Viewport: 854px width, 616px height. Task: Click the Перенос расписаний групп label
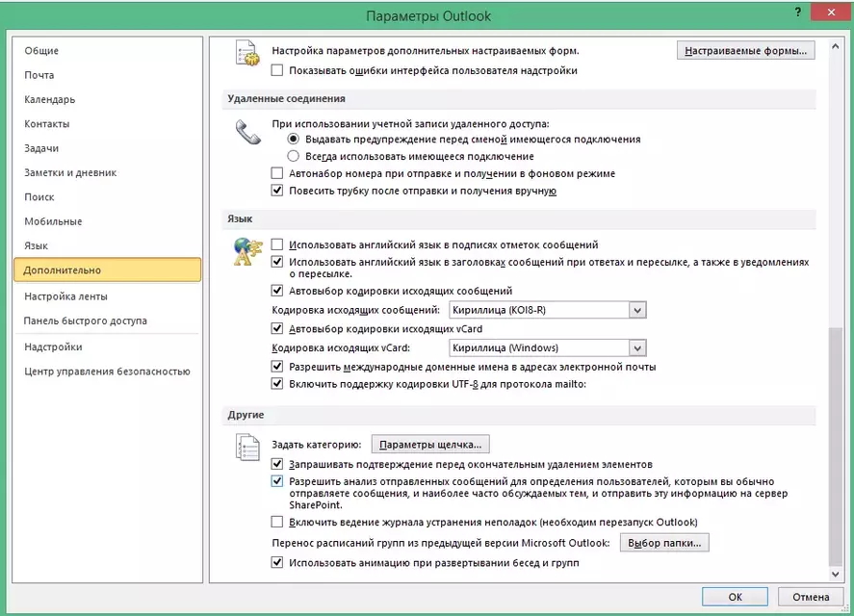point(441,543)
